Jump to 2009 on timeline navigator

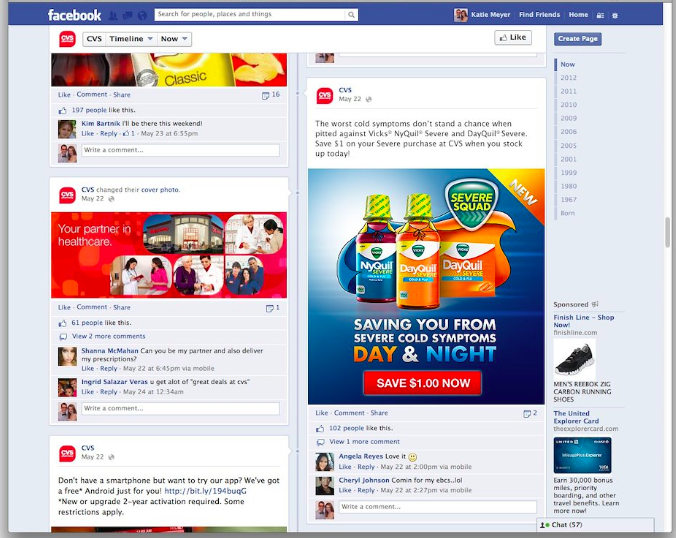(568, 118)
